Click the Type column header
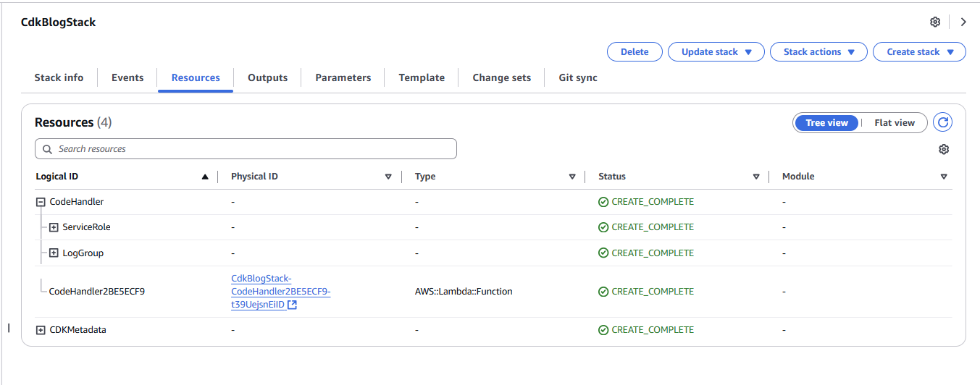Image resolution: width=980 pixels, height=385 pixels. pos(425,177)
